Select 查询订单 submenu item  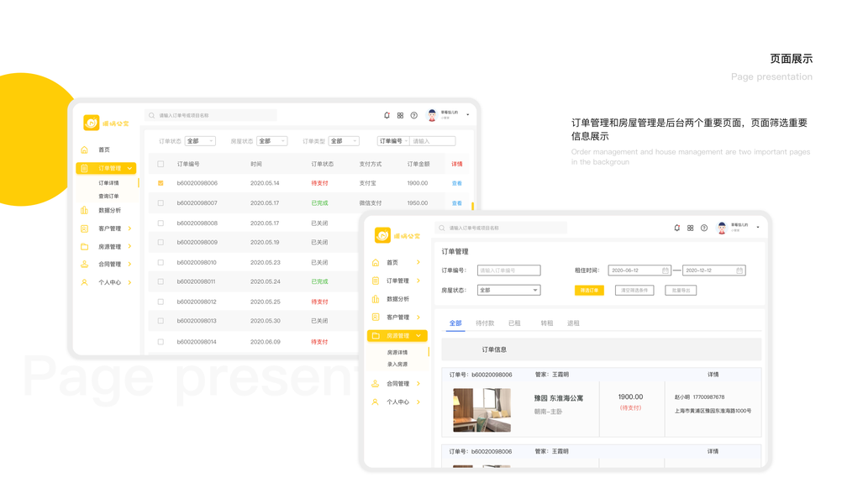click(108, 196)
